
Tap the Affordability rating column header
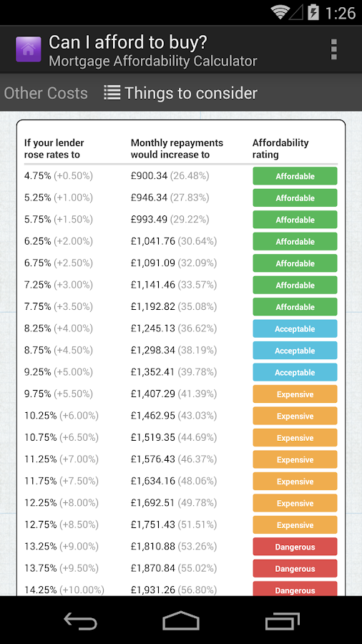(x=280, y=149)
